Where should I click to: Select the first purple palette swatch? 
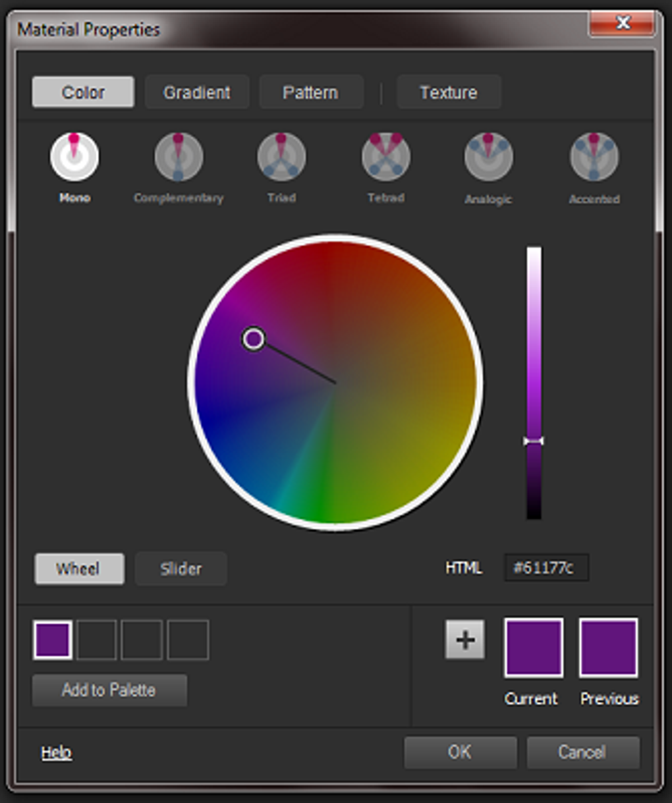tap(53, 640)
